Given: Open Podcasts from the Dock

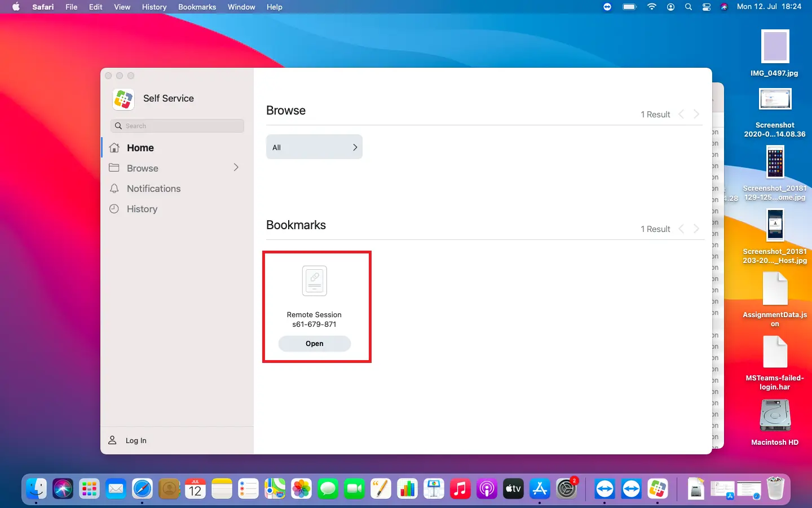Looking at the screenshot, I should [487, 488].
